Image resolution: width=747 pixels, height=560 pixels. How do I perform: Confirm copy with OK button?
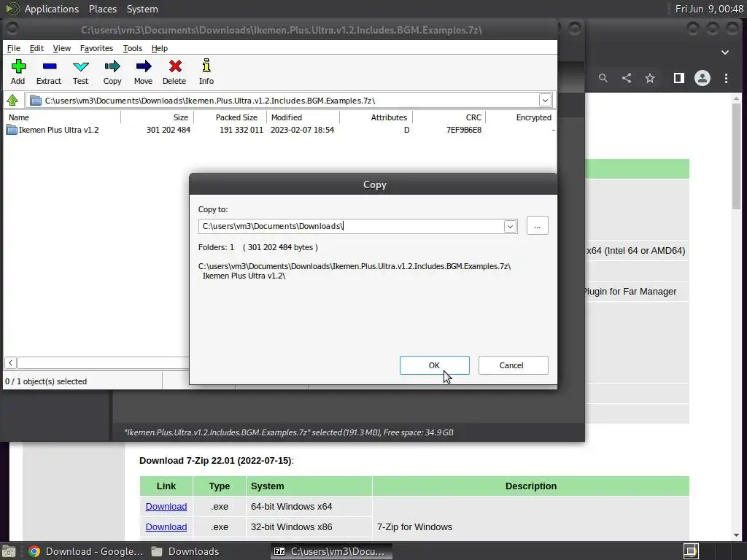point(434,365)
